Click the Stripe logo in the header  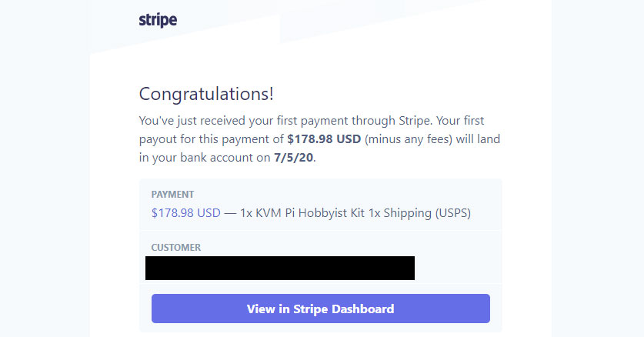click(158, 20)
